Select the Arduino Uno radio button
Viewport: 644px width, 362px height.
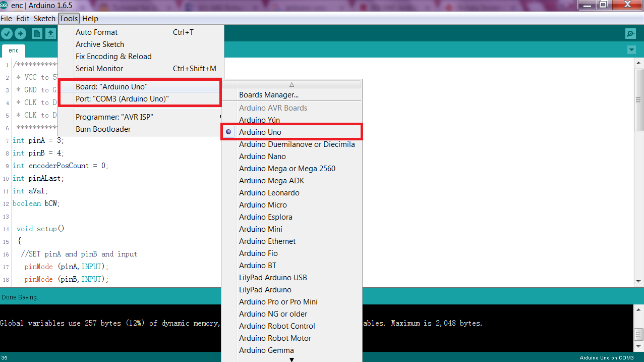(228, 131)
